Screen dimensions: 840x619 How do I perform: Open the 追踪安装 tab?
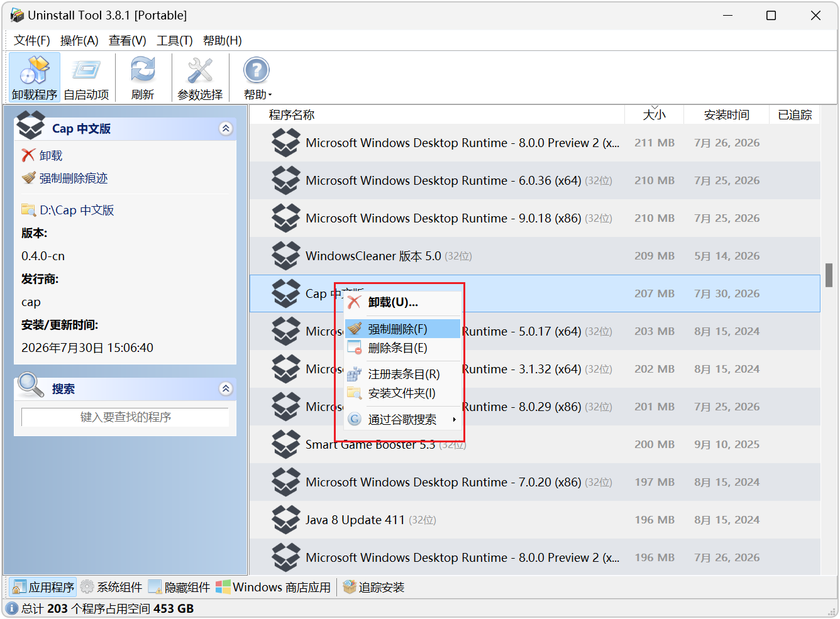[x=373, y=587]
